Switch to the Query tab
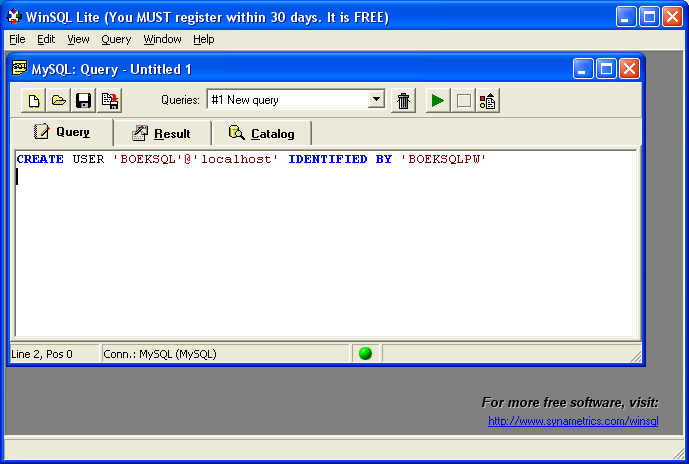This screenshot has width=689, height=464. tap(62, 132)
